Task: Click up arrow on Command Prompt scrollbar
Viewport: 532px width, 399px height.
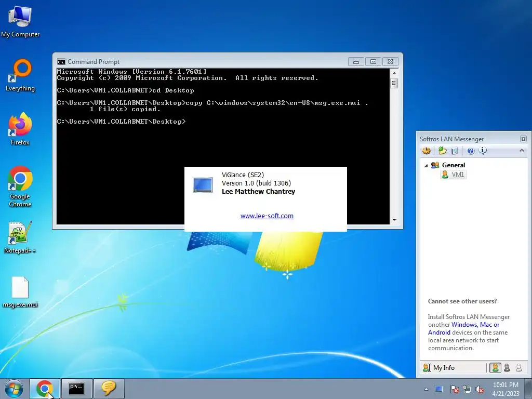Action: tap(394, 73)
